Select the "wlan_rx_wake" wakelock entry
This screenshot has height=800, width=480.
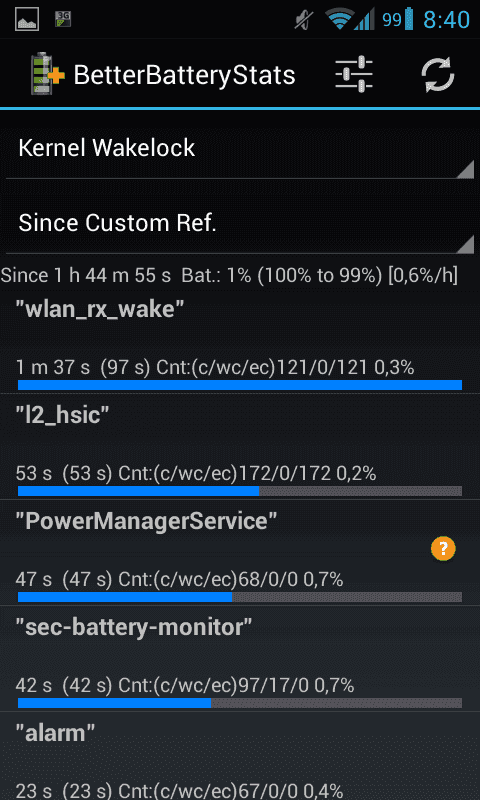[x=240, y=341]
